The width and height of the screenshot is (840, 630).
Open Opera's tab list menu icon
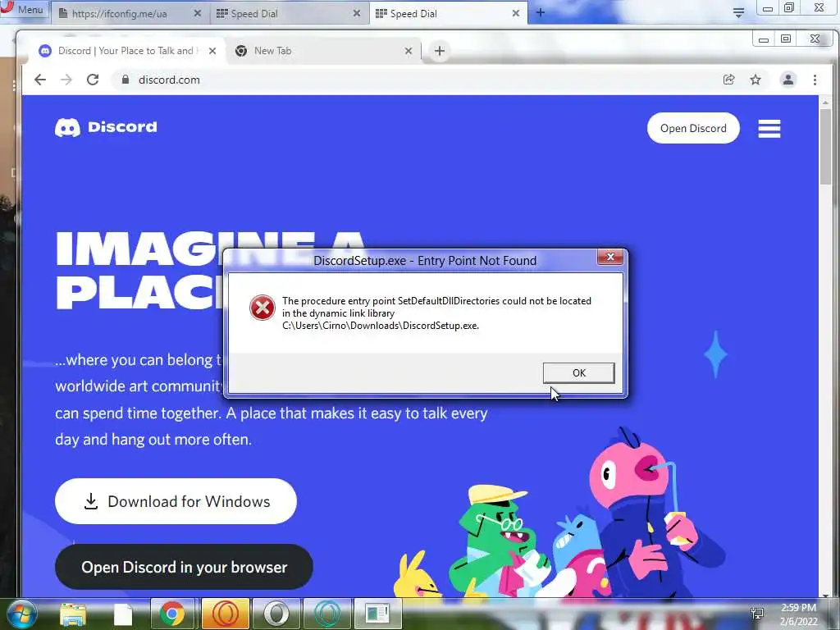tap(738, 13)
